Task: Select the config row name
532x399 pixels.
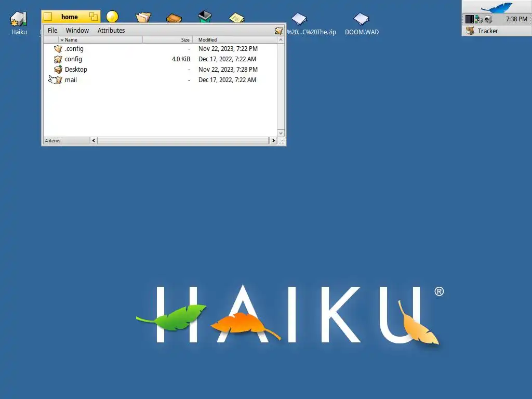Action: click(x=73, y=59)
